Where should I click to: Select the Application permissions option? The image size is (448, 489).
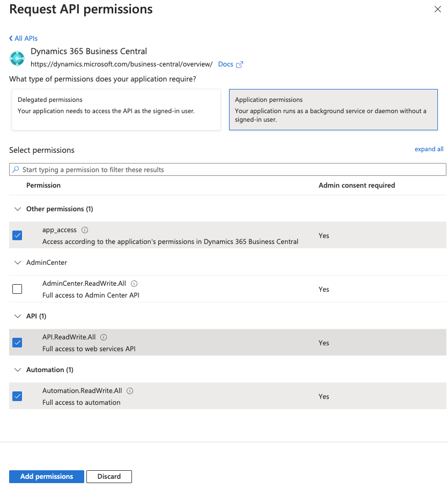click(333, 109)
